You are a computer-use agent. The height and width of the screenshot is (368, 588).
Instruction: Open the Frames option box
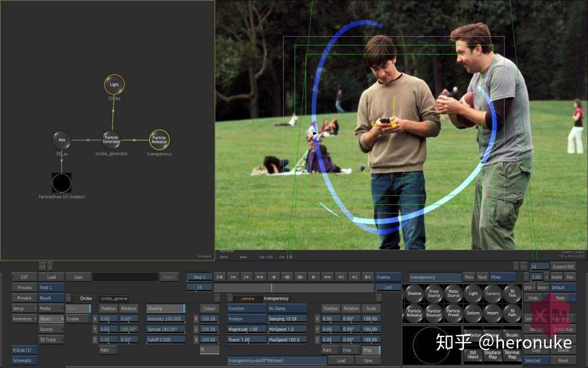388,277
